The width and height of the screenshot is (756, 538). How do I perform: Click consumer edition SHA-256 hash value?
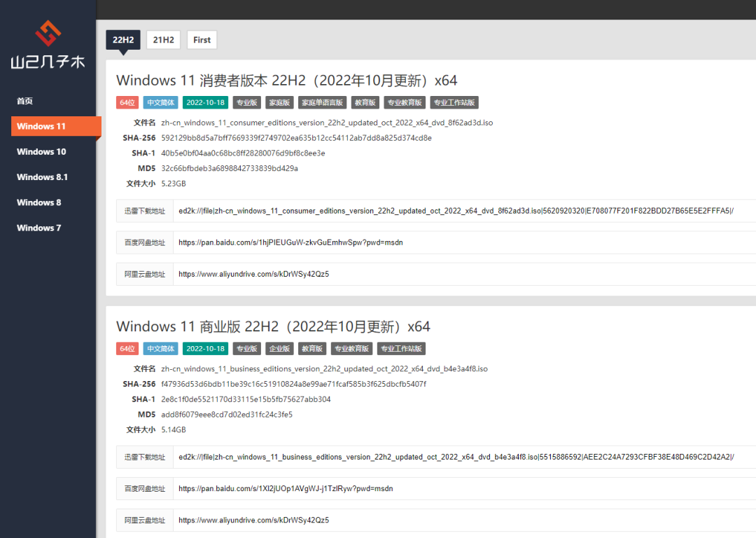pyautogui.click(x=296, y=138)
